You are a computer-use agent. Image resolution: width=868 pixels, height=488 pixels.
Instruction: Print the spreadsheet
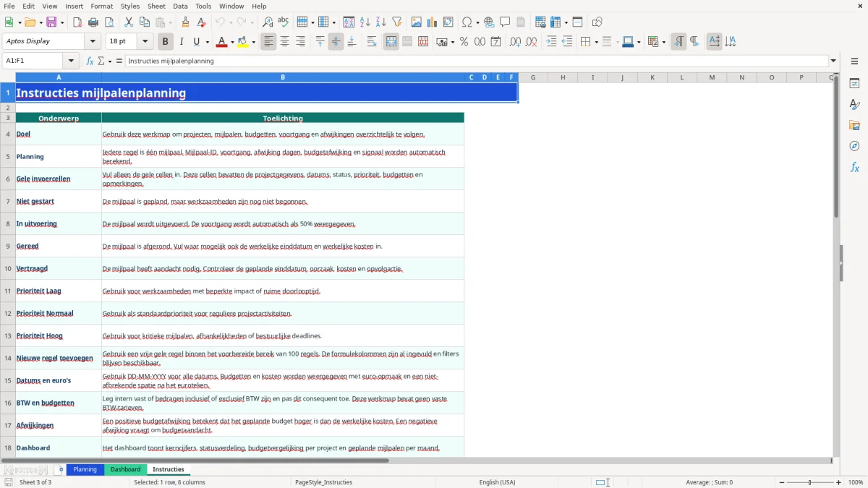pos(93,22)
